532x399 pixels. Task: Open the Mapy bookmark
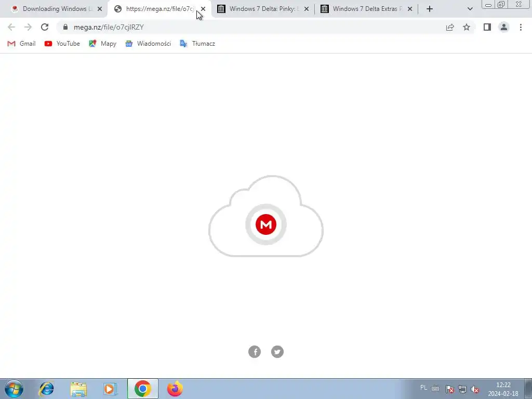coord(102,44)
